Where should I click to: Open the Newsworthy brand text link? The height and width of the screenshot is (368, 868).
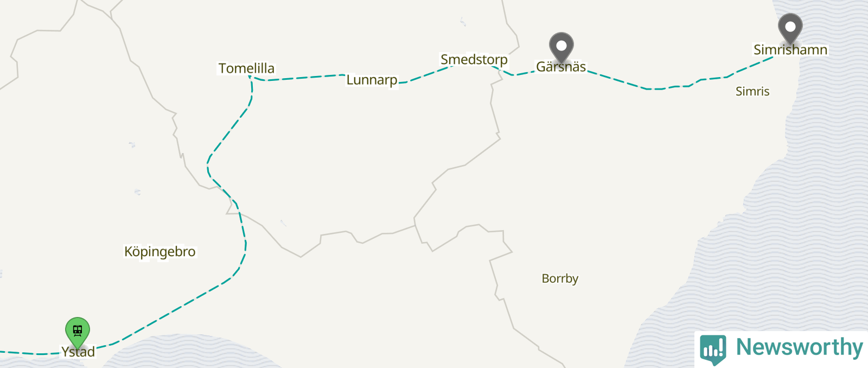(x=799, y=347)
